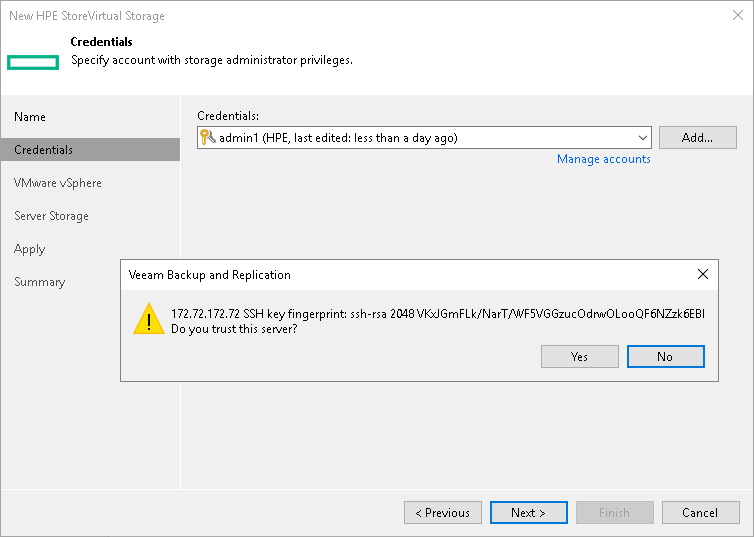Click the < Previous button
This screenshot has width=754, height=537.
[x=443, y=512]
